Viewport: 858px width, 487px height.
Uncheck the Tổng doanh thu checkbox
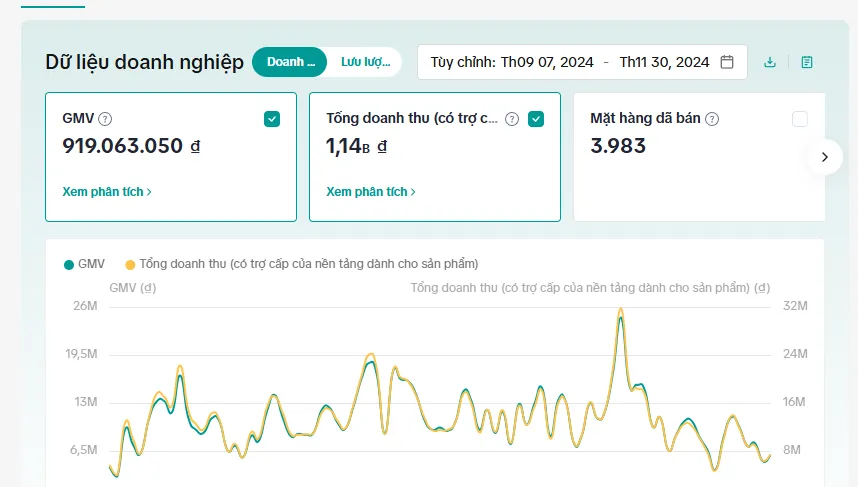pos(536,119)
